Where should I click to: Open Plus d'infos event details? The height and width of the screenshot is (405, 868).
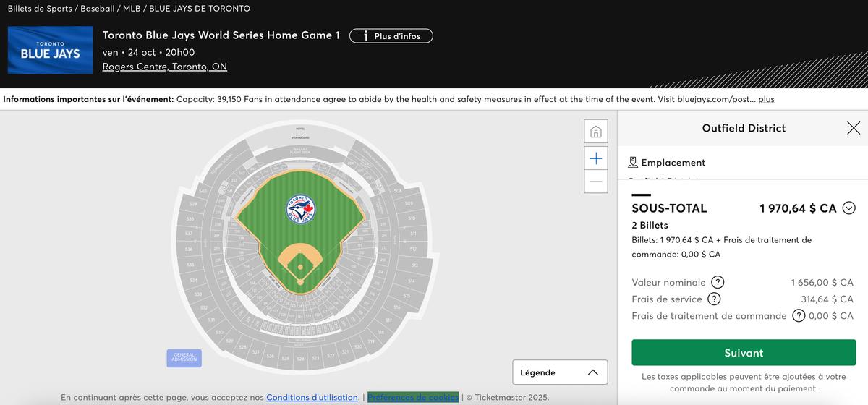coord(391,36)
